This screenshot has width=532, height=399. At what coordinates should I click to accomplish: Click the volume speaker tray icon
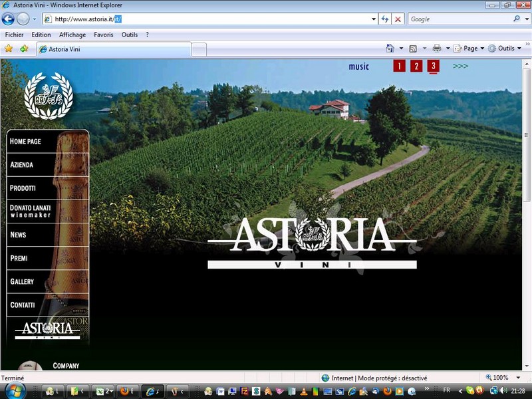(x=504, y=390)
